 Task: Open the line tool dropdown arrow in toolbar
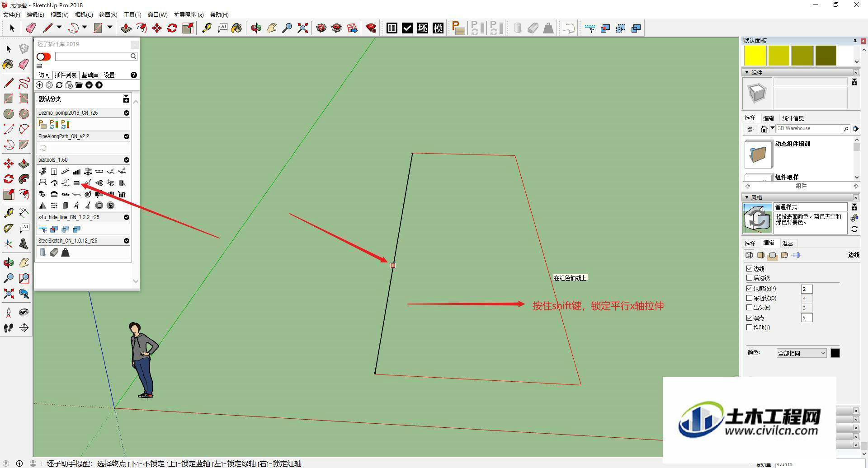coord(59,28)
